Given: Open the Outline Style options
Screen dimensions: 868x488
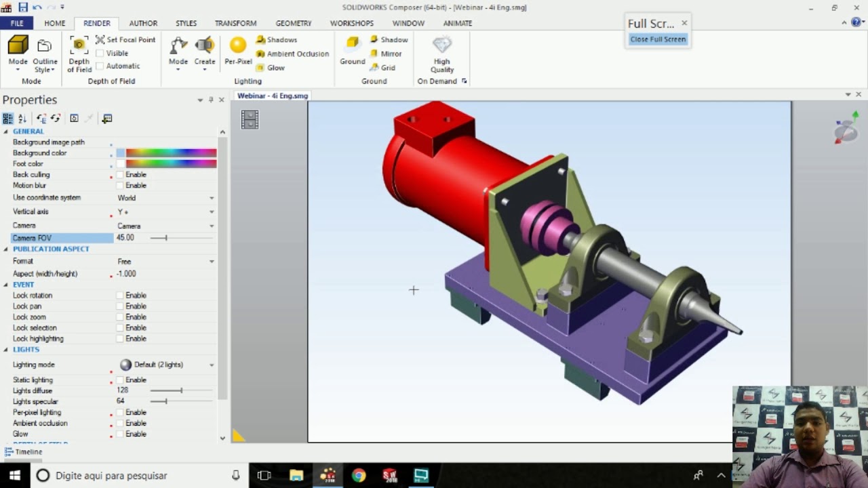Looking at the screenshot, I should tap(45, 54).
